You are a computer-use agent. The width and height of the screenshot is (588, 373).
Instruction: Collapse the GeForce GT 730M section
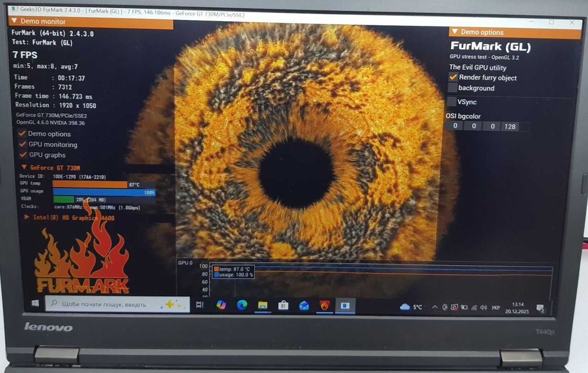24,167
